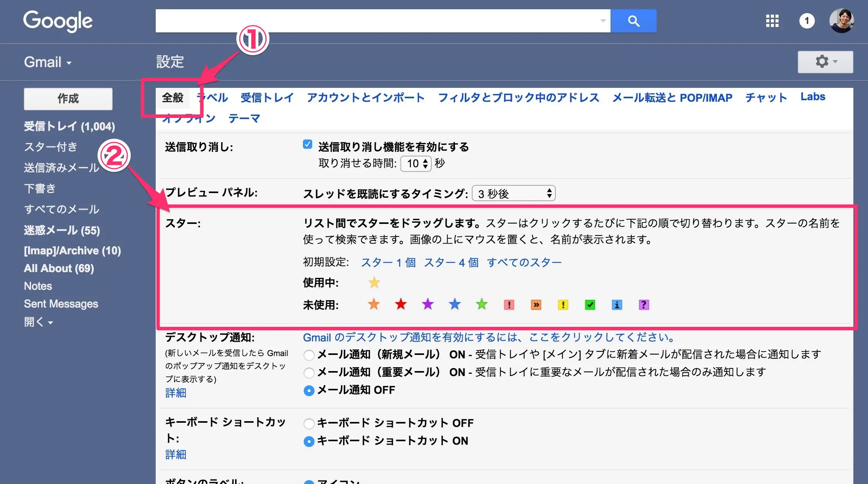Select the red star icon
Viewport: 868px width, 484px height.
tap(401, 304)
